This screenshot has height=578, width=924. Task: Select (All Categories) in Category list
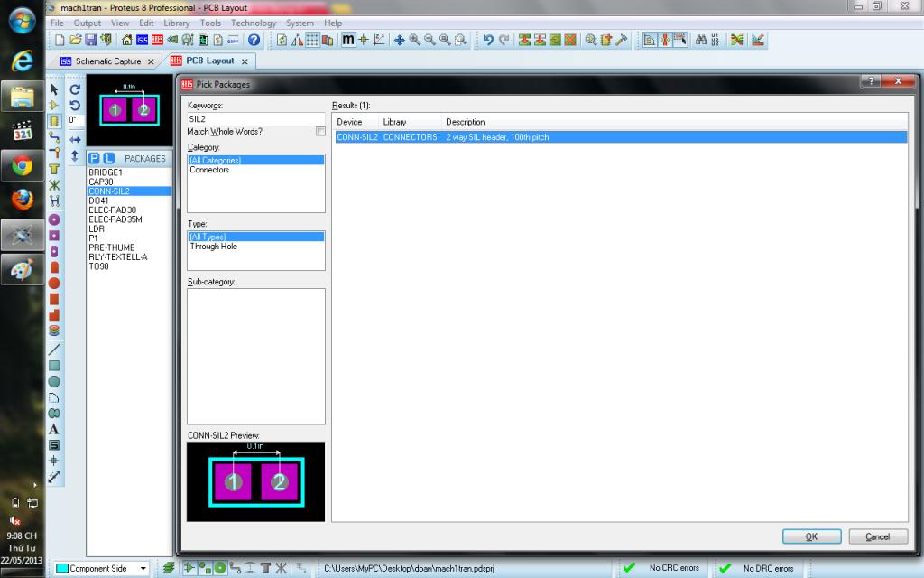point(255,161)
